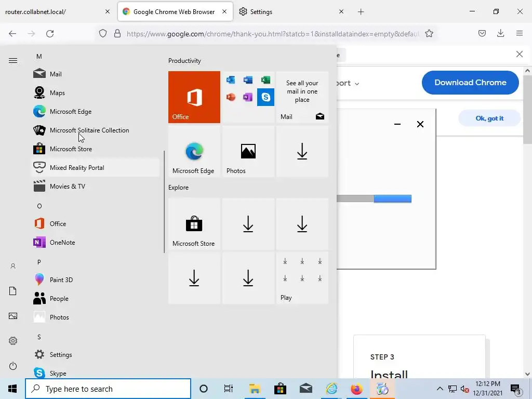The height and width of the screenshot is (399, 532).
Task: Open Firefox application menu
Action: 520,34
